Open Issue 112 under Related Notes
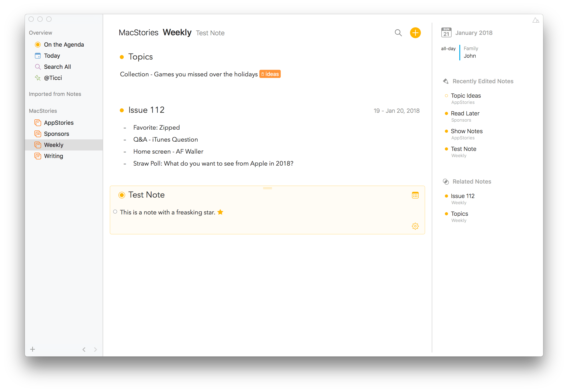Viewport: 568px width, 392px height. 462,196
